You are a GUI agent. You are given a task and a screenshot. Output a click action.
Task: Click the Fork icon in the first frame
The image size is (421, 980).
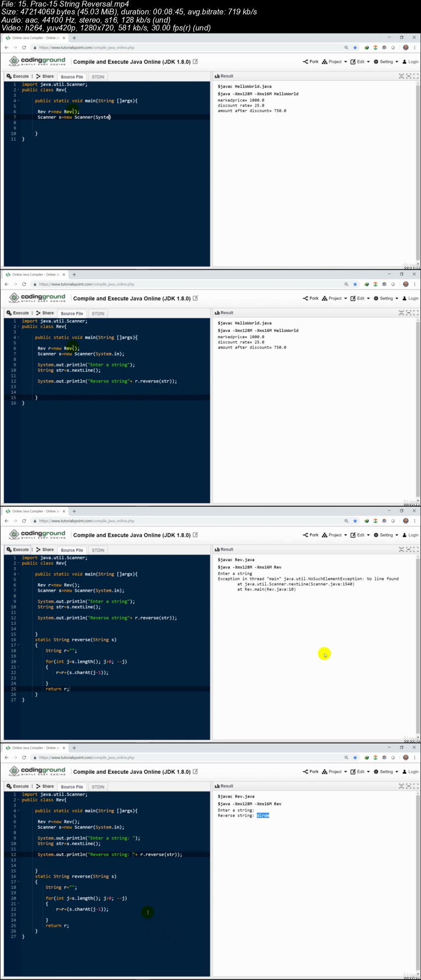click(x=305, y=62)
